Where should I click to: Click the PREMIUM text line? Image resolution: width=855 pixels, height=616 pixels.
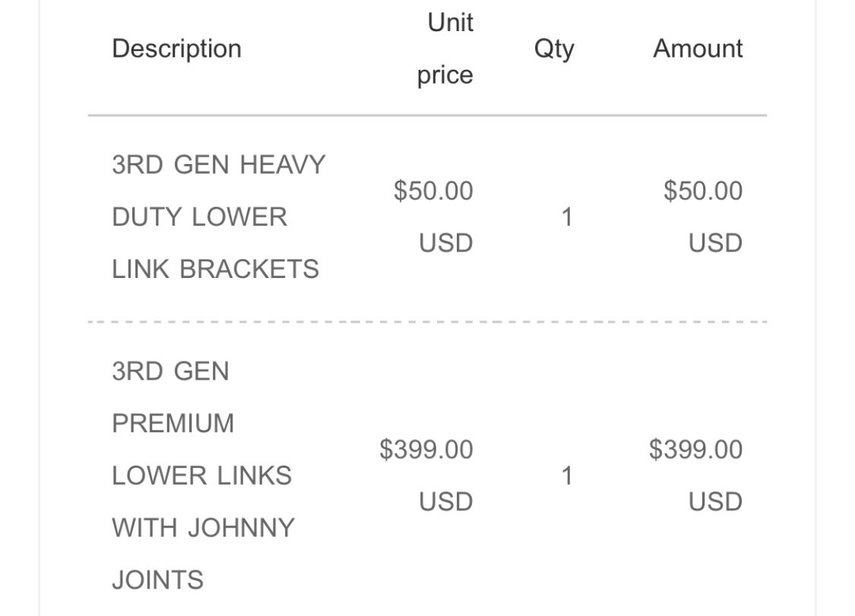click(173, 424)
